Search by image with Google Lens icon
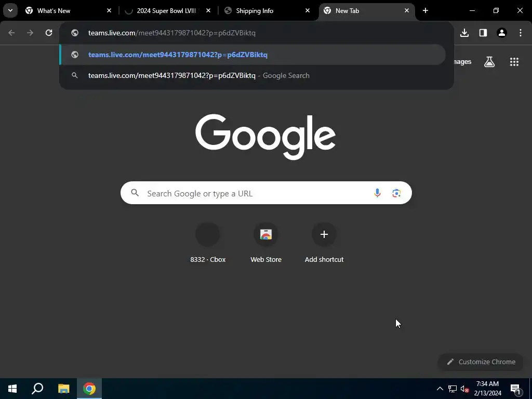532x399 pixels. (396, 193)
